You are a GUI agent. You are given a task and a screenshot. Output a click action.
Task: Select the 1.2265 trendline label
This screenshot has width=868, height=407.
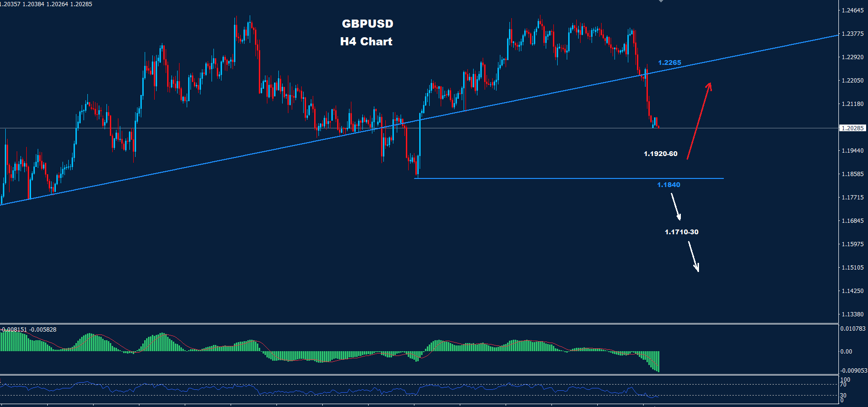click(x=669, y=63)
